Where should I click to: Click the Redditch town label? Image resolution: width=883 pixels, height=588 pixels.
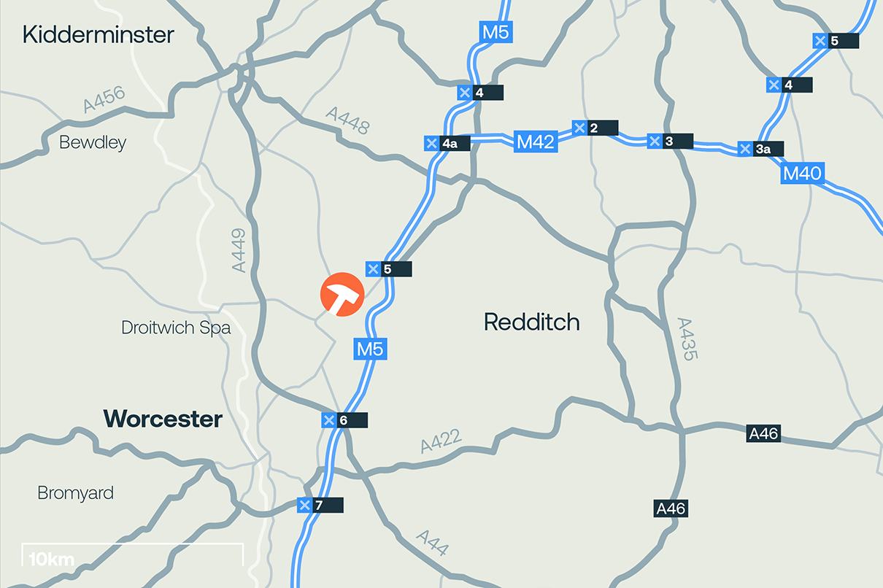532,322
